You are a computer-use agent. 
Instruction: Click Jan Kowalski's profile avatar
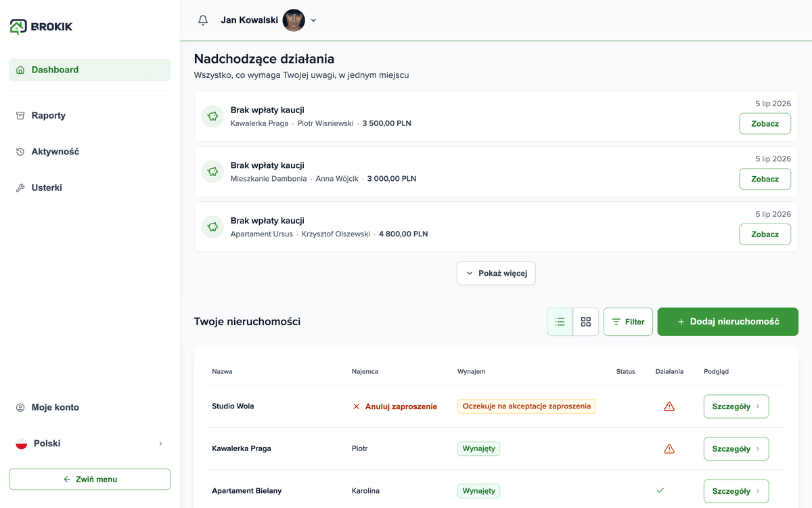pyautogui.click(x=294, y=20)
